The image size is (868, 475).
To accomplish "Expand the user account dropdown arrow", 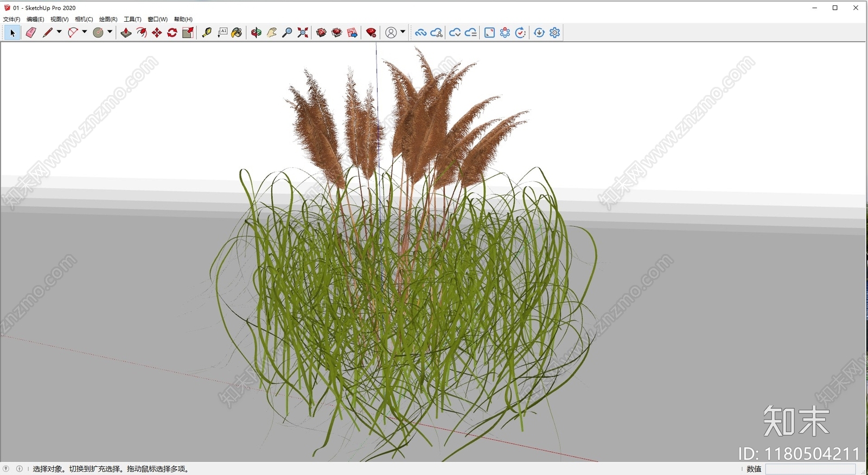I will click(403, 32).
